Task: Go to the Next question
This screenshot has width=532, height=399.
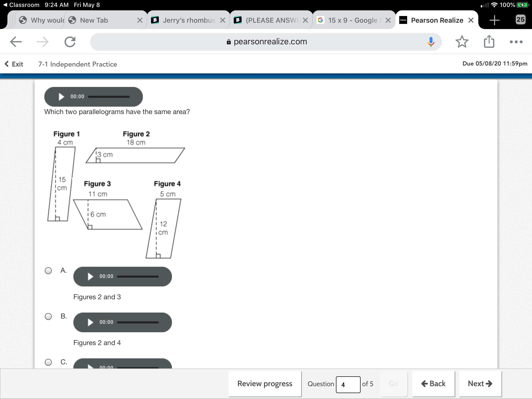Action: [480, 384]
